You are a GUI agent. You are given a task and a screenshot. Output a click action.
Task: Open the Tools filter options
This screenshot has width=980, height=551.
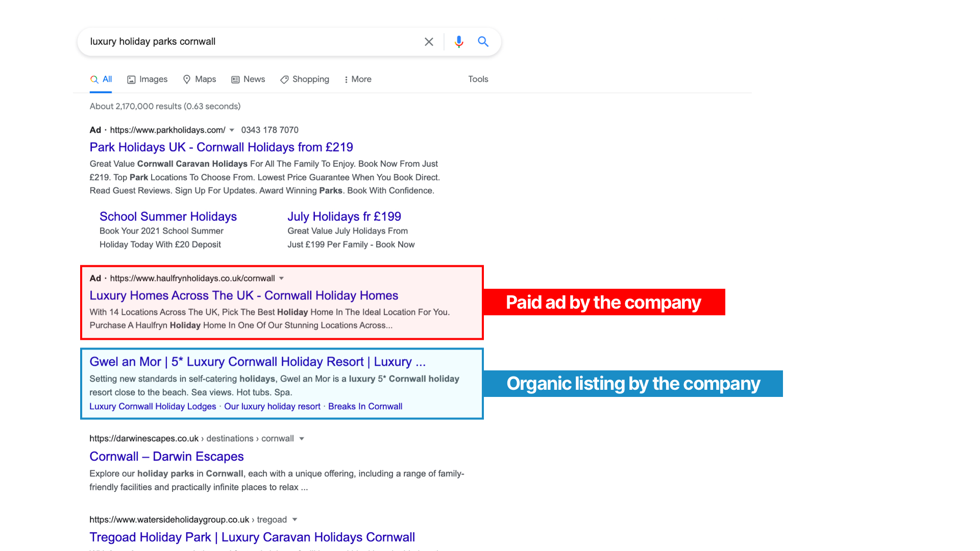[478, 79]
